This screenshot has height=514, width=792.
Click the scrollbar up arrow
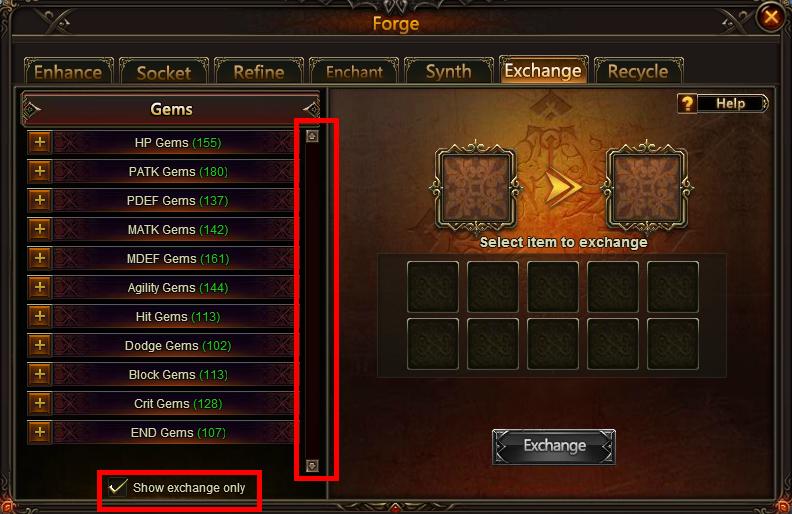click(312, 136)
